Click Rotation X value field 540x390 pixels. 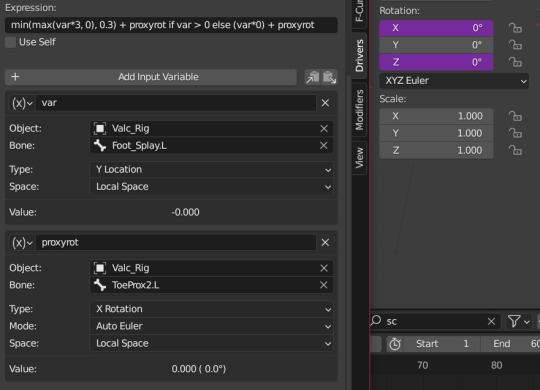click(436, 28)
